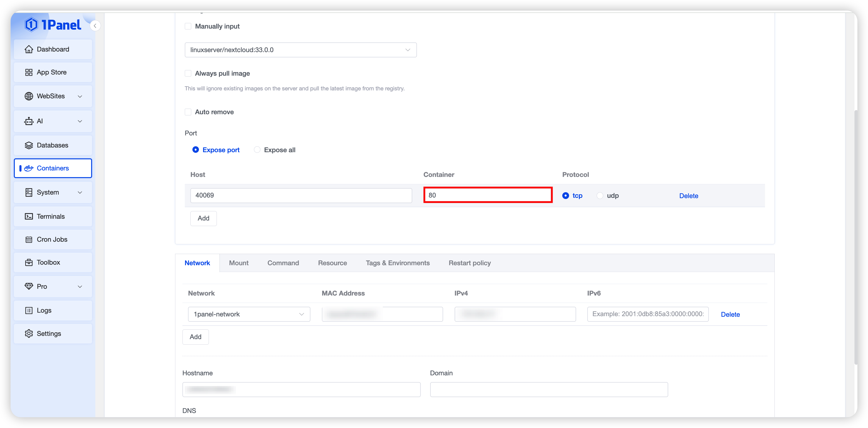The width and height of the screenshot is (868, 428).
Task: Click Delete link in port row
Action: click(689, 196)
